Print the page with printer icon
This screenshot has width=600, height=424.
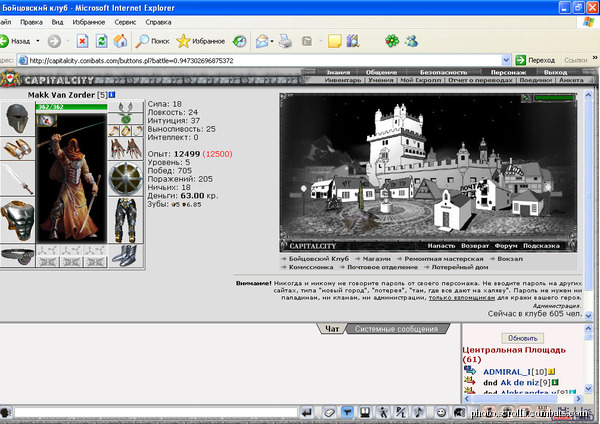(285, 41)
